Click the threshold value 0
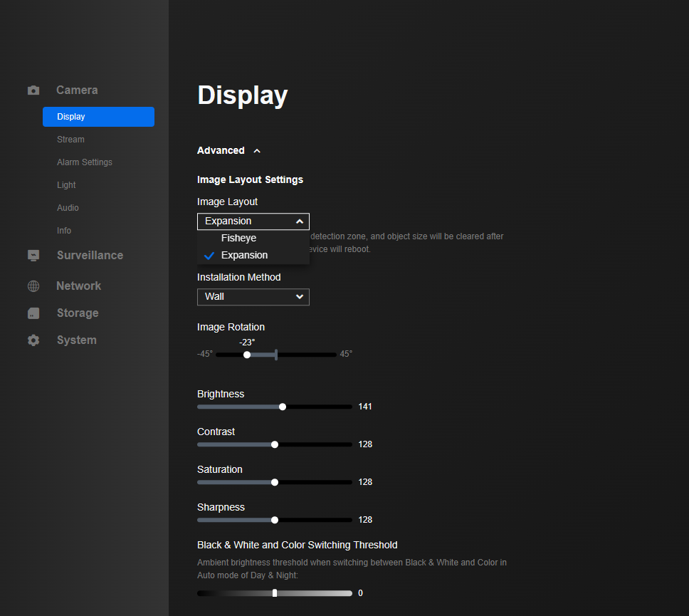 click(360, 593)
